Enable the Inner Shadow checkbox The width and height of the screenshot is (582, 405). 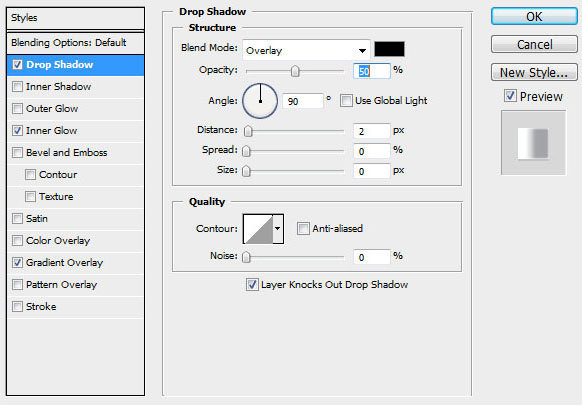[x=17, y=86]
